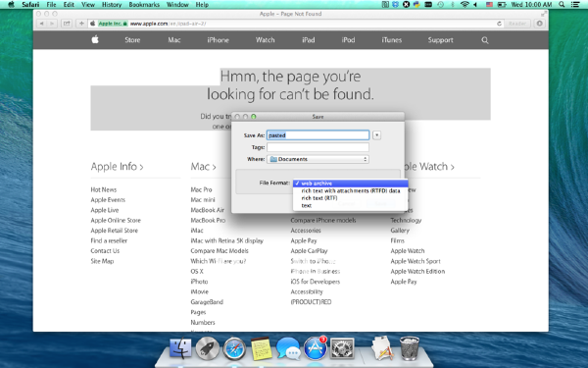Open the Apple Retail Store link
This screenshot has height=368, width=588.
tap(115, 231)
